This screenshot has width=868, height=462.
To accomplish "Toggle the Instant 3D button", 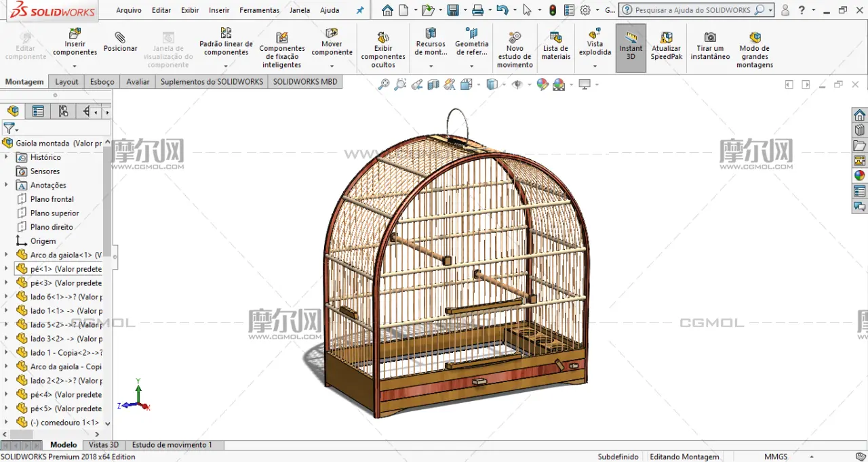I will (x=631, y=47).
